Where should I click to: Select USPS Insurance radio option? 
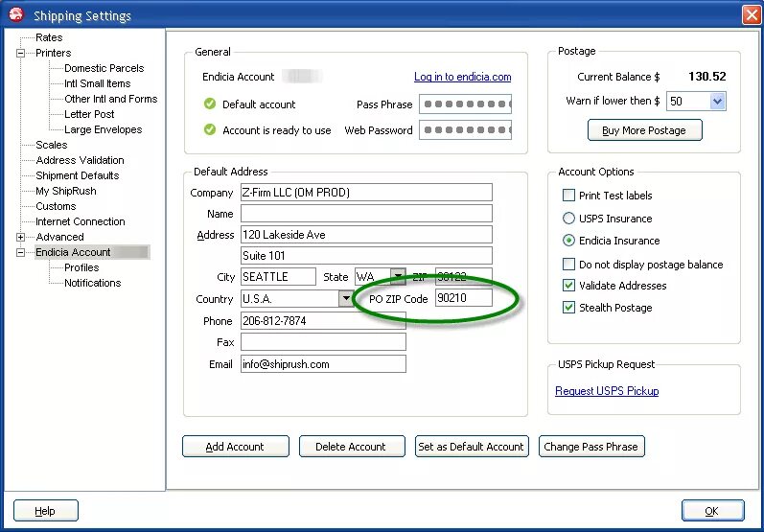click(568, 219)
